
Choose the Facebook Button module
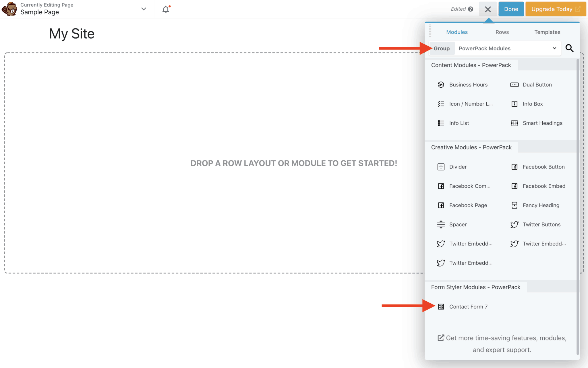pyautogui.click(x=543, y=167)
